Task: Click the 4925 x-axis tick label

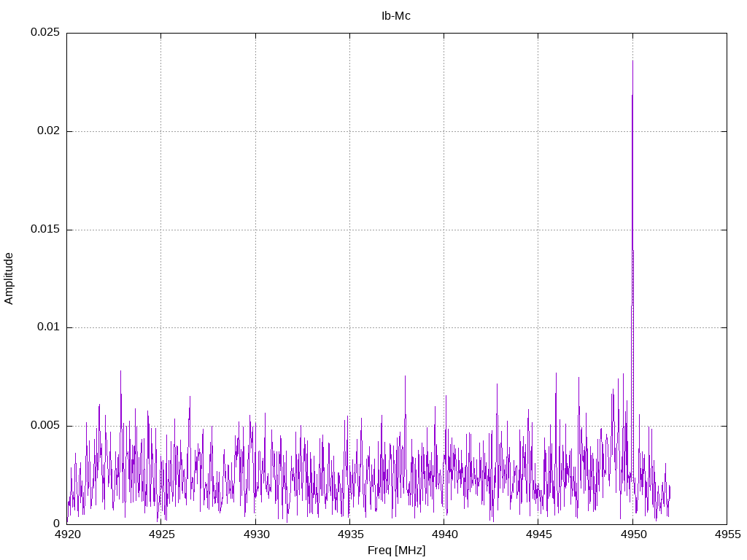Action: 161,534
